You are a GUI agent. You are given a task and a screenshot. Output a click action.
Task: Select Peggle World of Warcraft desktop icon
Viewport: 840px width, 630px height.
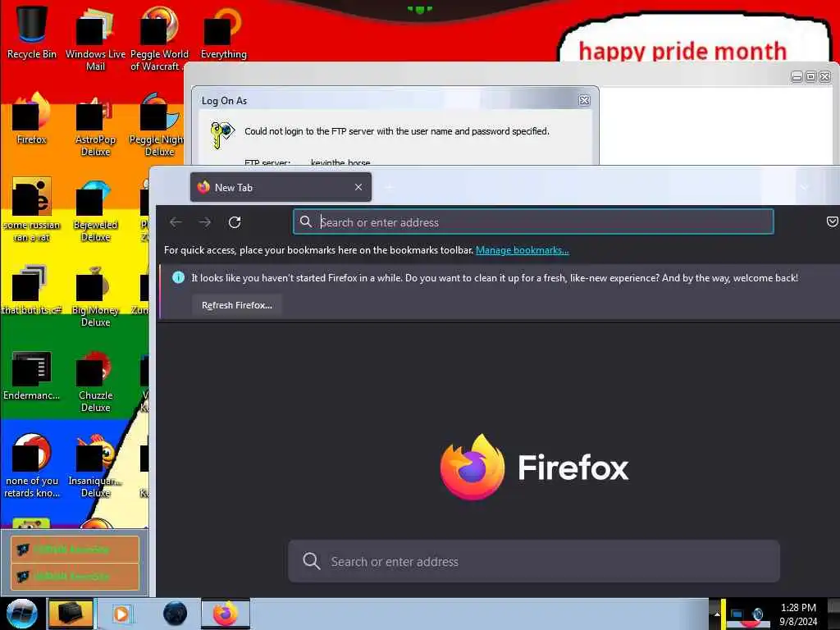[x=158, y=39]
